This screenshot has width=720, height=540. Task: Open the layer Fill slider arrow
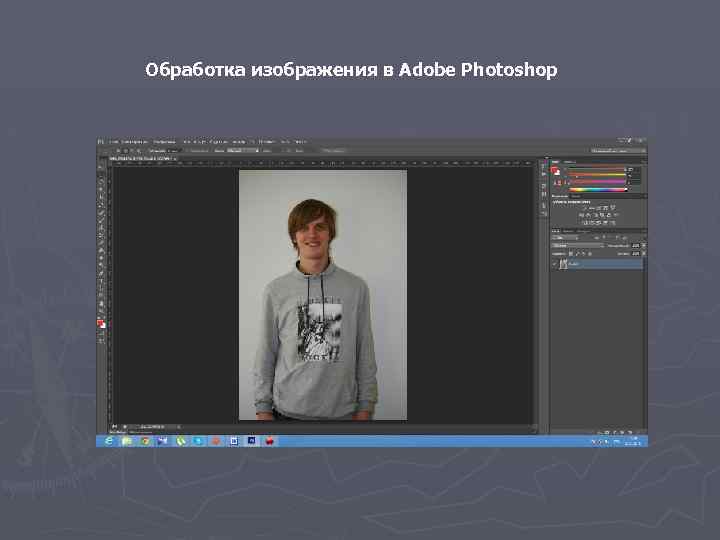(x=644, y=253)
